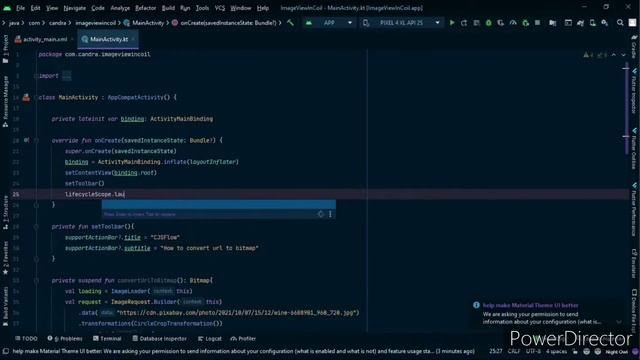Open the VCS menu
Viewport: 640px width, 360px height.
point(220,8)
